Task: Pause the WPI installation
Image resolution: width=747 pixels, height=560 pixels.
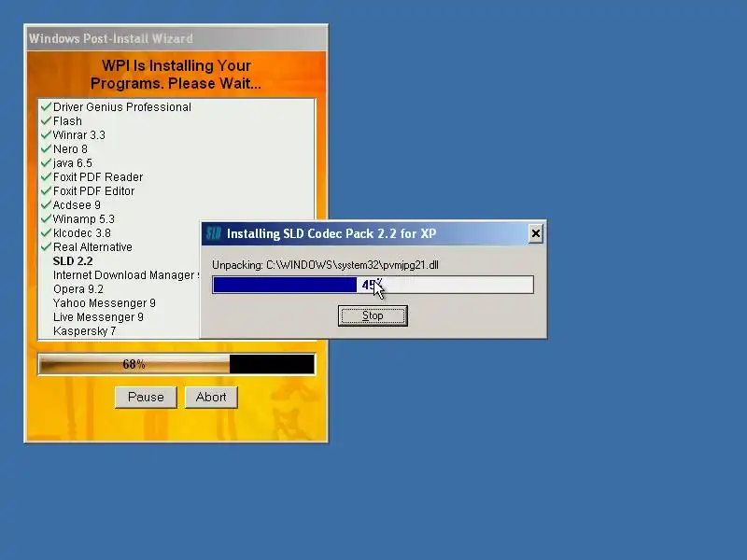Action: tap(146, 397)
